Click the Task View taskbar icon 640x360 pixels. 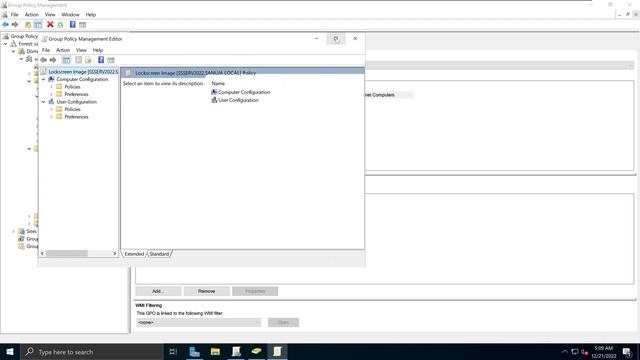(173, 351)
